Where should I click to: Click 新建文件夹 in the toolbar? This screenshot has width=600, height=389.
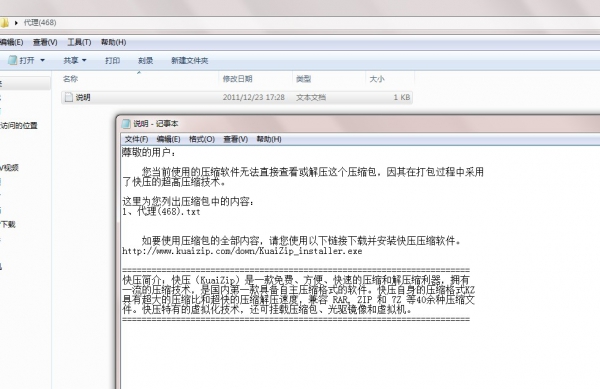190,60
